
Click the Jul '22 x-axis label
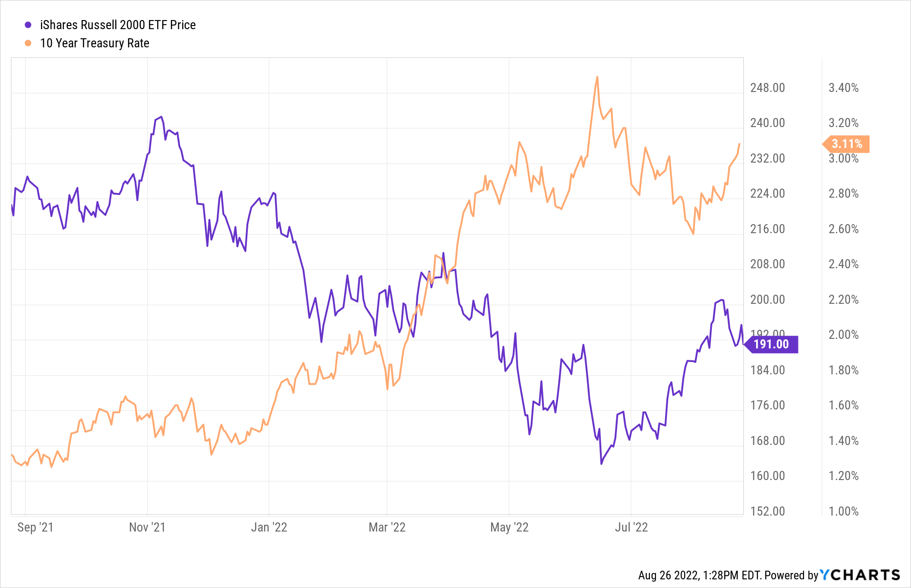point(631,527)
